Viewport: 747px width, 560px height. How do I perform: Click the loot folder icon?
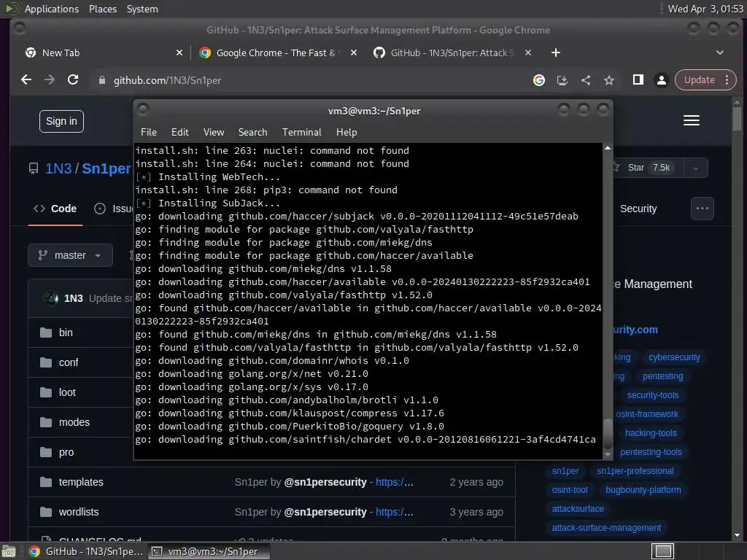46,392
